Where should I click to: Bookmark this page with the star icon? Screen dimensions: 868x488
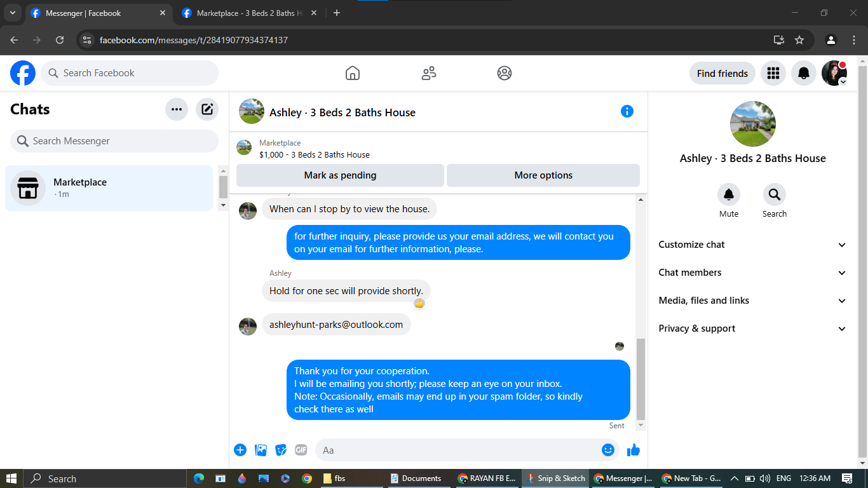799,40
